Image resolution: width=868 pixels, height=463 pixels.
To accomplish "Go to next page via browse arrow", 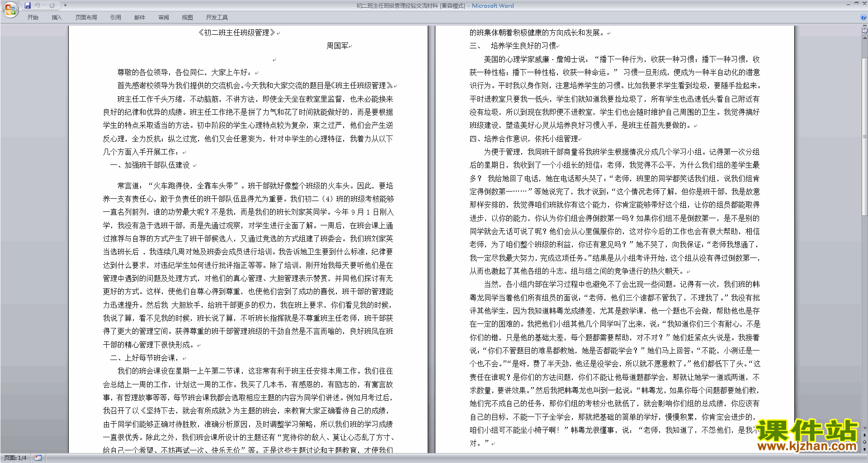I will (865, 449).
